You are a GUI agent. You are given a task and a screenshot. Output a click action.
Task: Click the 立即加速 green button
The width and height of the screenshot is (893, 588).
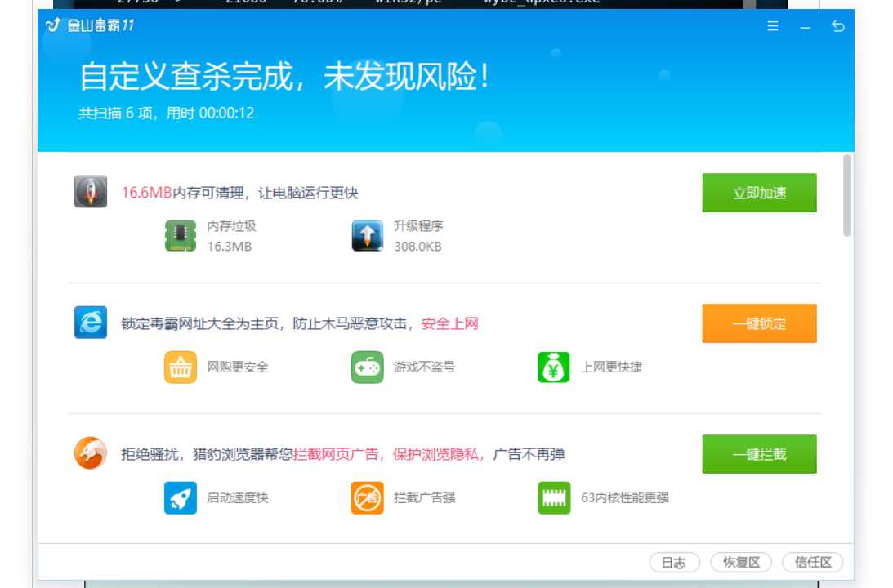point(759,193)
